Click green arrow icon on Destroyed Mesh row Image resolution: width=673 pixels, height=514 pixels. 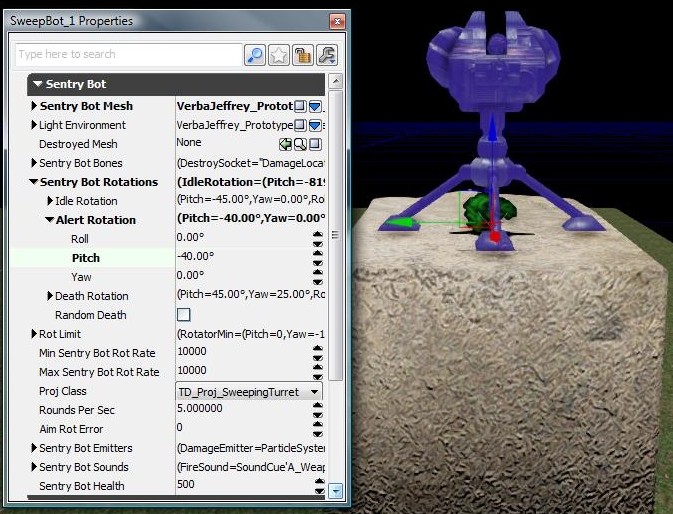click(x=285, y=144)
